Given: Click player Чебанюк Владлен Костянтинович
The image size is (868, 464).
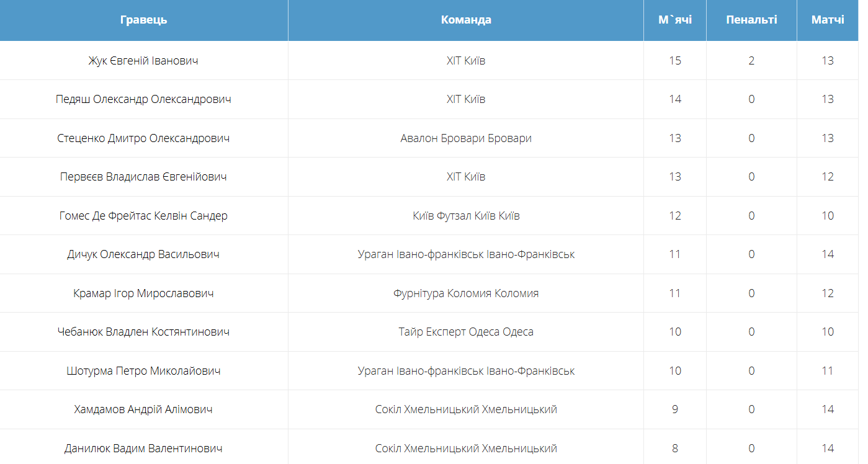Looking at the screenshot, I should 143,332.
